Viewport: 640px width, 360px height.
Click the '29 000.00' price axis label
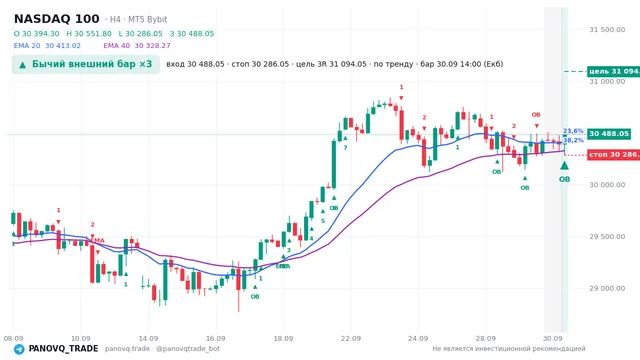pos(607,288)
